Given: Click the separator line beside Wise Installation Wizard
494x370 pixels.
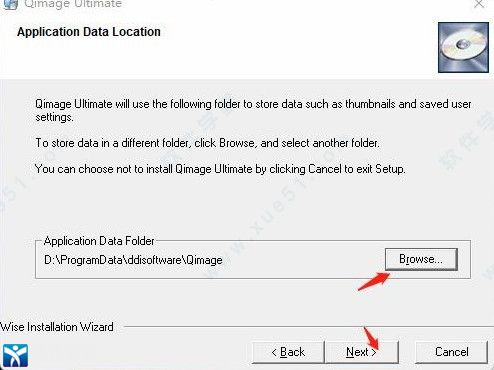Looking at the screenshot, I should [x=308, y=327].
